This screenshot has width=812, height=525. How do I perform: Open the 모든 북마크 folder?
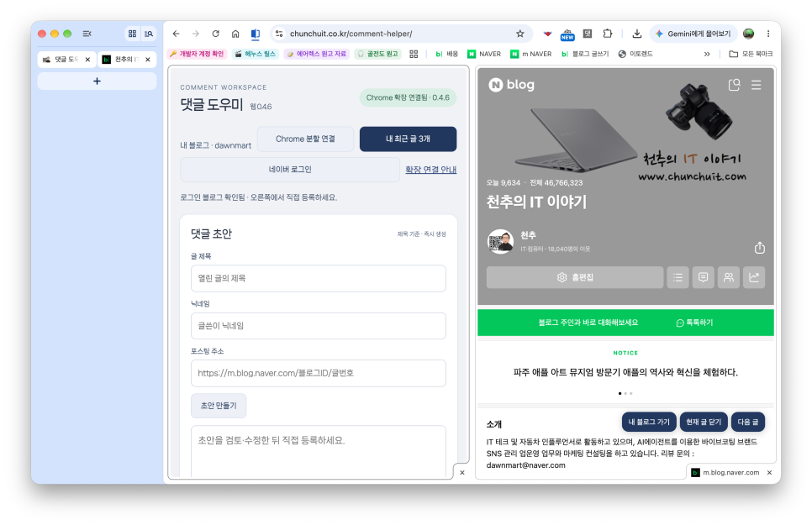pyautogui.click(x=751, y=54)
